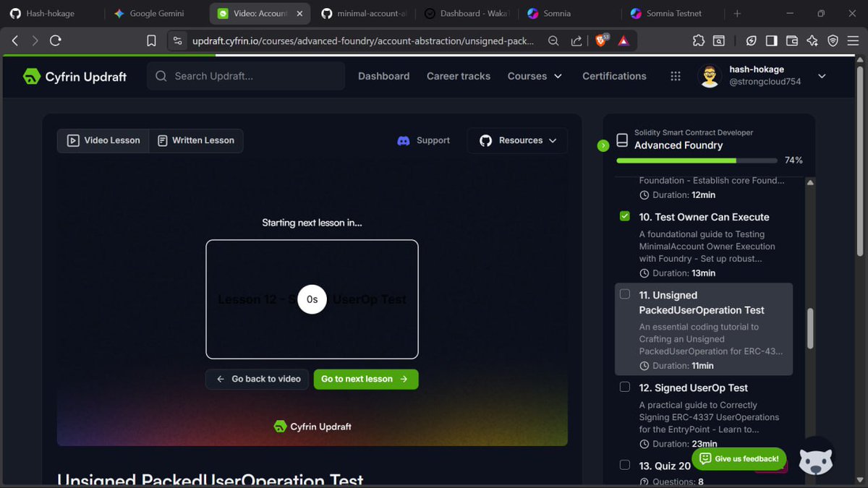Mark lesson 12 Signed UserOp Test complete
The height and width of the screenshot is (488, 868).
tap(625, 387)
